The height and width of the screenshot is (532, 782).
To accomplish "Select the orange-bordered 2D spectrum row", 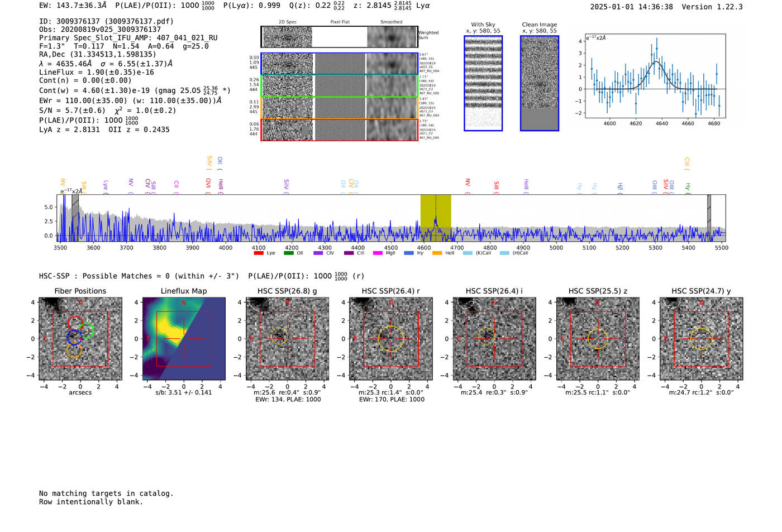I will (x=339, y=108).
